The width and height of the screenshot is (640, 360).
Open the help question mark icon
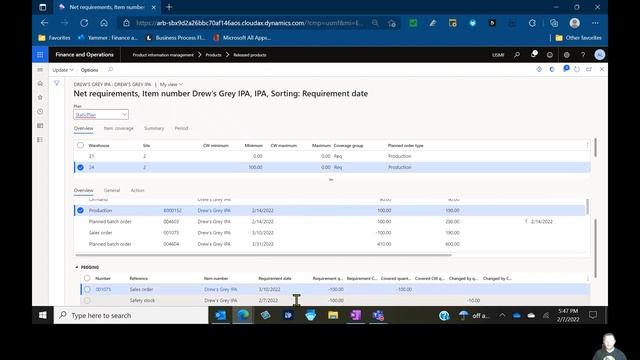[x=583, y=55]
